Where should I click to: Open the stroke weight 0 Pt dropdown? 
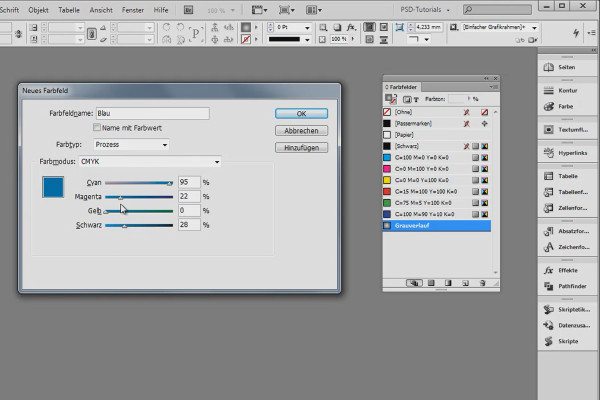307,28
